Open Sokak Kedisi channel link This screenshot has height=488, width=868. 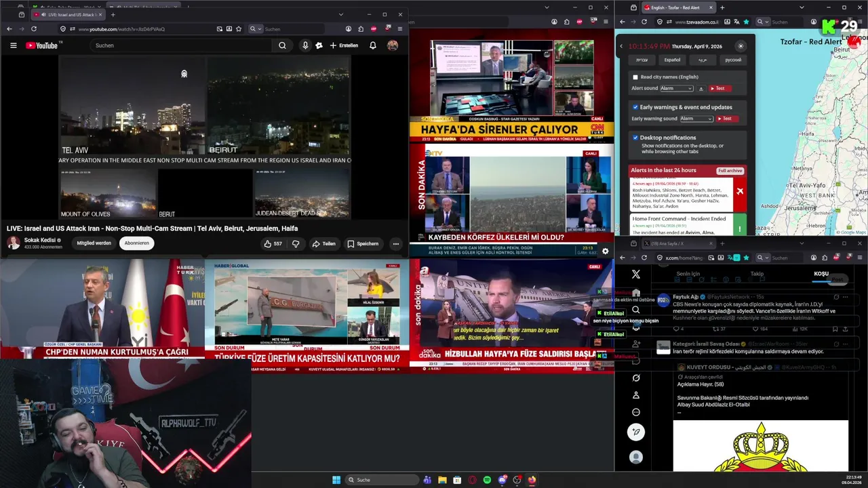[40, 240]
